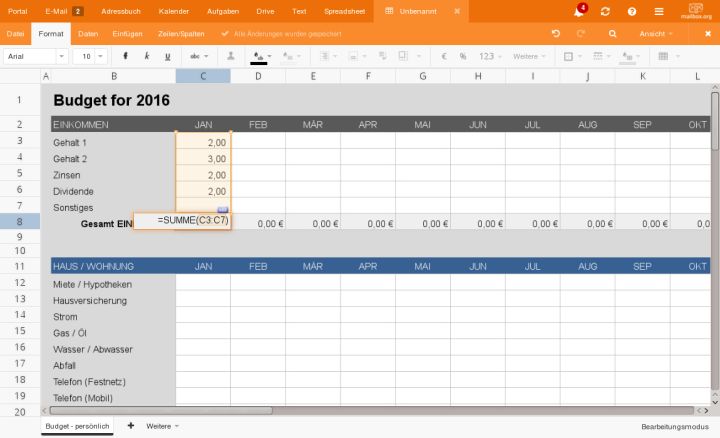Apply the percent number format

pos(463,57)
